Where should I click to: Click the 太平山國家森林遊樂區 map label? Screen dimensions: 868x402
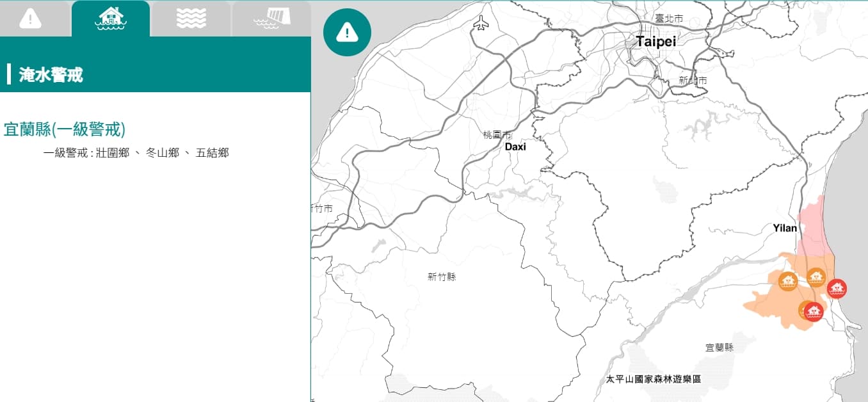coord(654,379)
